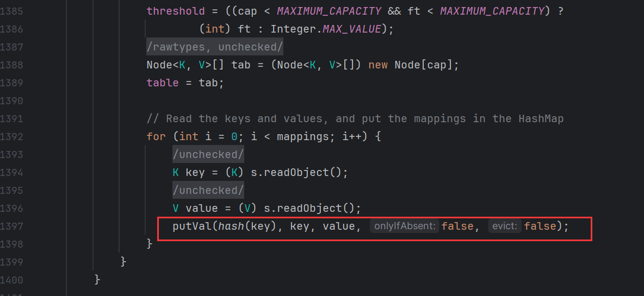Screen dimensions: 644x296
Task: Click the 'Integer' class name on line 1386
Action: [293, 29]
